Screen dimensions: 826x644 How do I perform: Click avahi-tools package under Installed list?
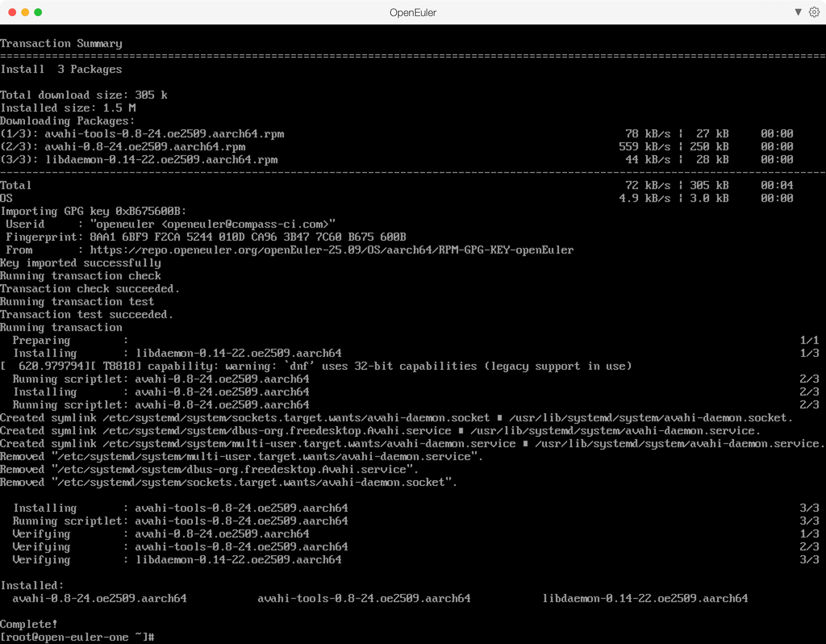(x=364, y=598)
